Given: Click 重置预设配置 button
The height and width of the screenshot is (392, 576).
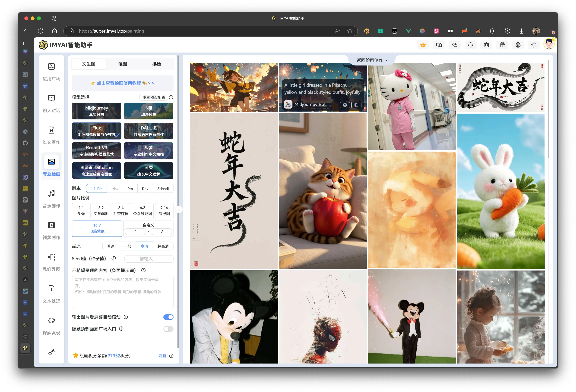Looking at the screenshot, I should click(154, 97).
